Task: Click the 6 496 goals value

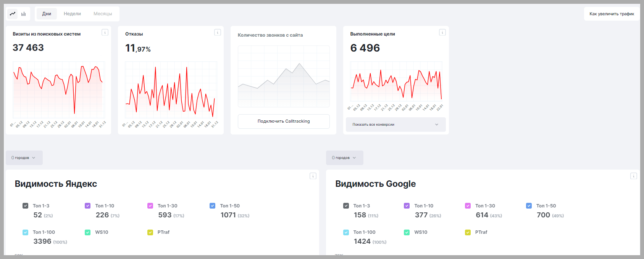Action: pyautogui.click(x=365, y=48)
